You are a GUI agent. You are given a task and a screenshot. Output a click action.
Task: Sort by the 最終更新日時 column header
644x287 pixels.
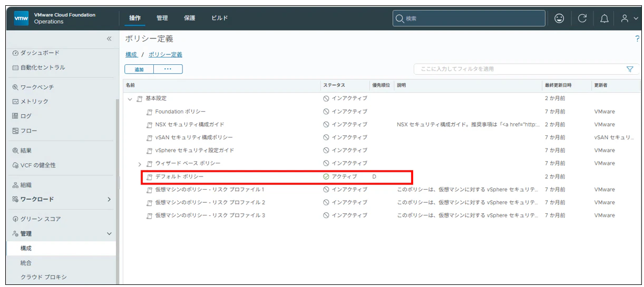click(567, 85)
